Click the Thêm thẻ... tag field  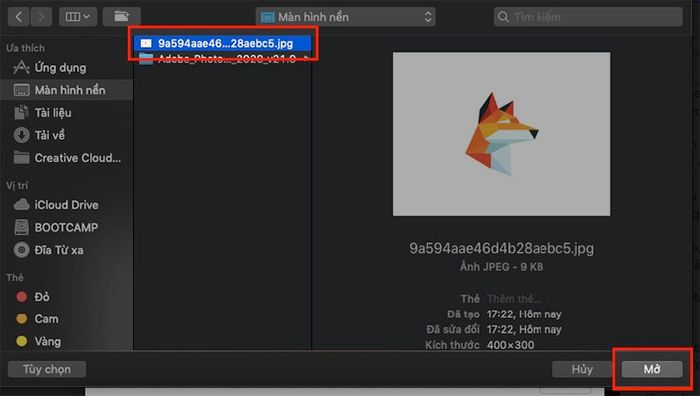pos(513,299)
